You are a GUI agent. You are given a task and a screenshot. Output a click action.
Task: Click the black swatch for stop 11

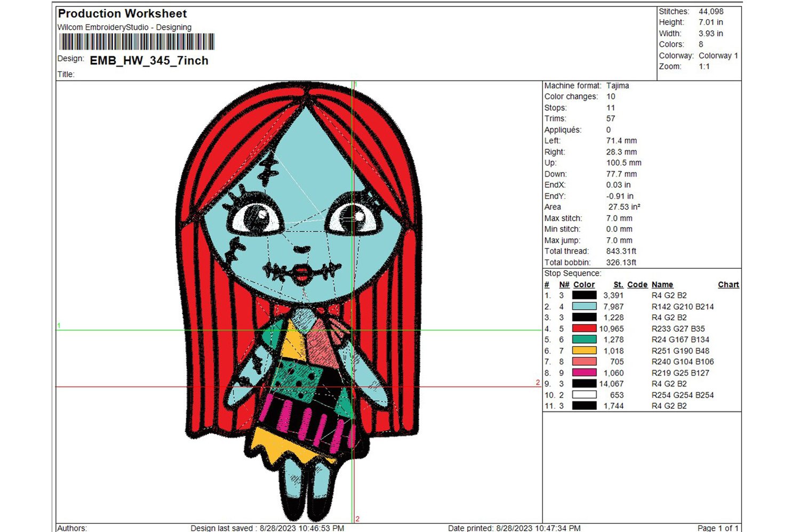[x=584, y=406]
